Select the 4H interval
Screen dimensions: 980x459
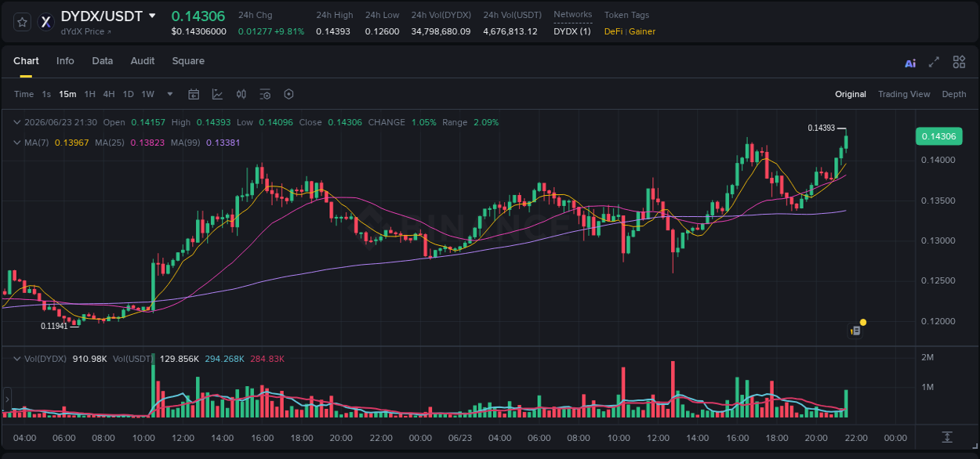(x=109, y=94)
